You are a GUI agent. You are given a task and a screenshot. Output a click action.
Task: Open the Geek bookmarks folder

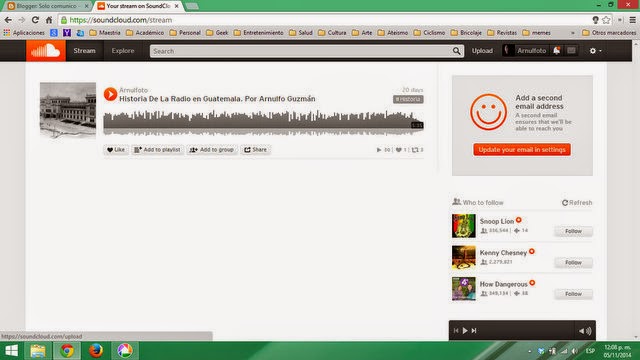tap(217, 33)
